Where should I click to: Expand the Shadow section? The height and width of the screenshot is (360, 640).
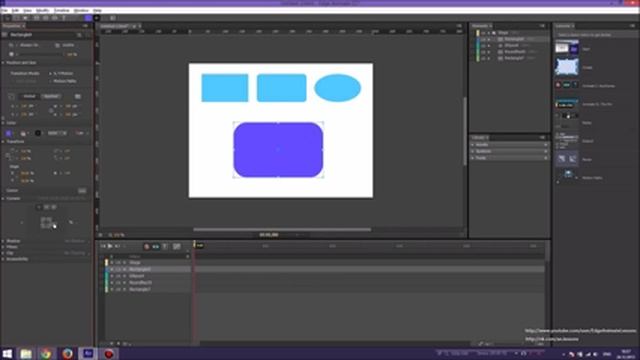point(3,241)
